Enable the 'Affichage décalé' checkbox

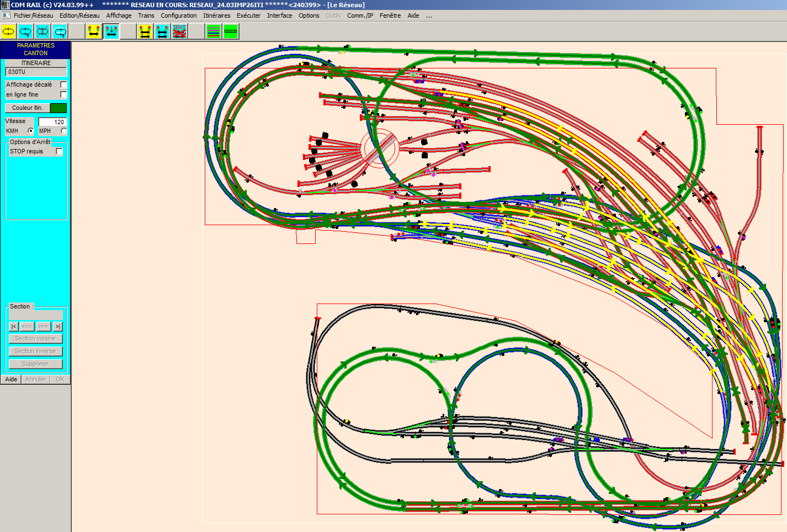pyautogui.click(x=63, y=84)
